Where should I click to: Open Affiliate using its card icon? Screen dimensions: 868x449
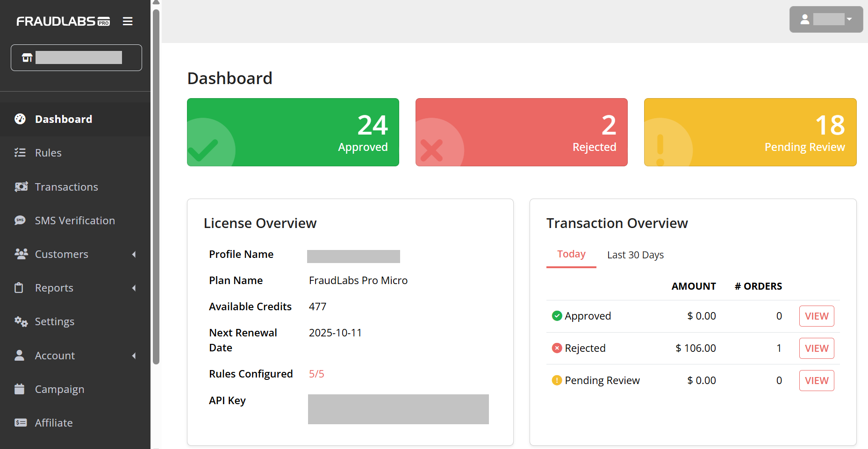21,423
